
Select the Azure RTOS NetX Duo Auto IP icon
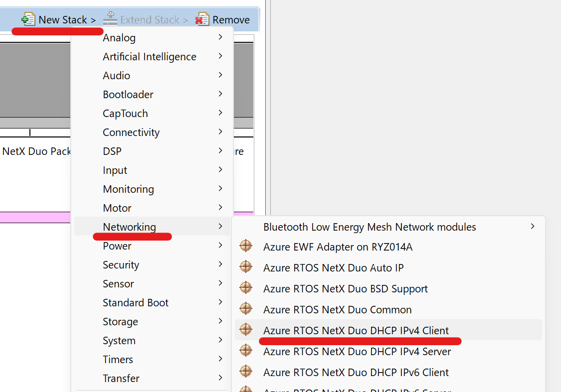pyautogui.click(x=246, y=266)
